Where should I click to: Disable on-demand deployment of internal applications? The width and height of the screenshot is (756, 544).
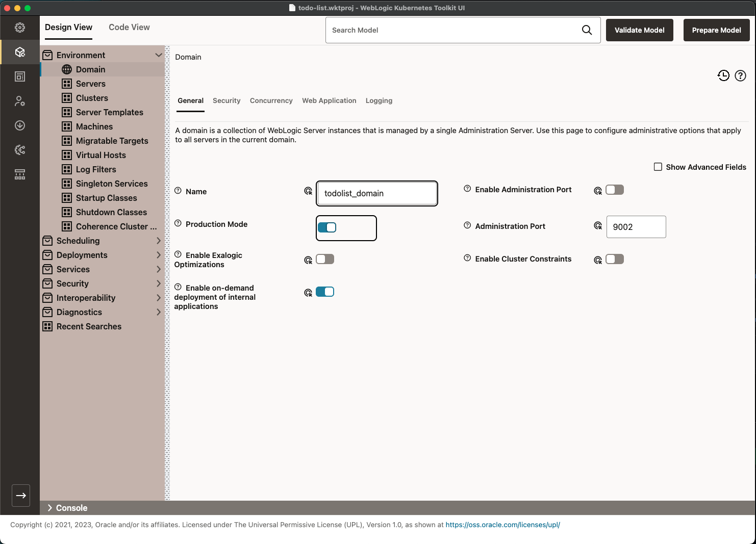click(x=325, y=292)
